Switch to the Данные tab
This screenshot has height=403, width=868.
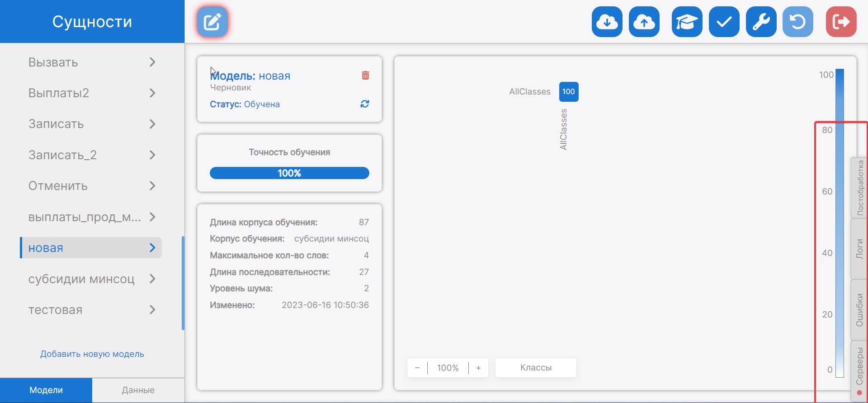138,390
